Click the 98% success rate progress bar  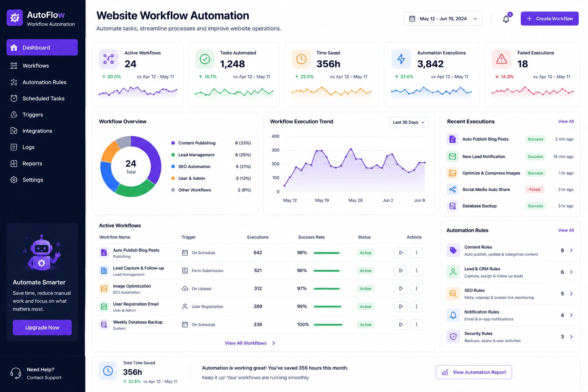pyautogui.click(x=327, y=253)
